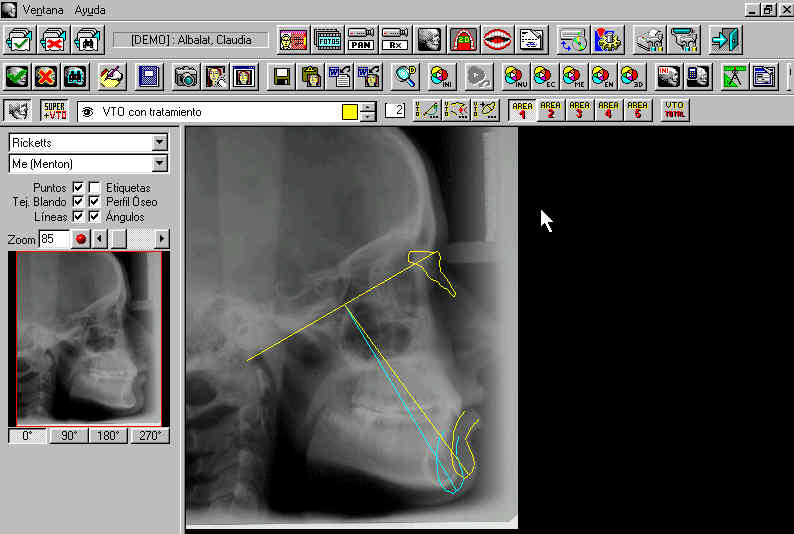This screenshot has width=794, height=534.
Task: Click the floppy disk save icon
Action: (x=281, y=76)
